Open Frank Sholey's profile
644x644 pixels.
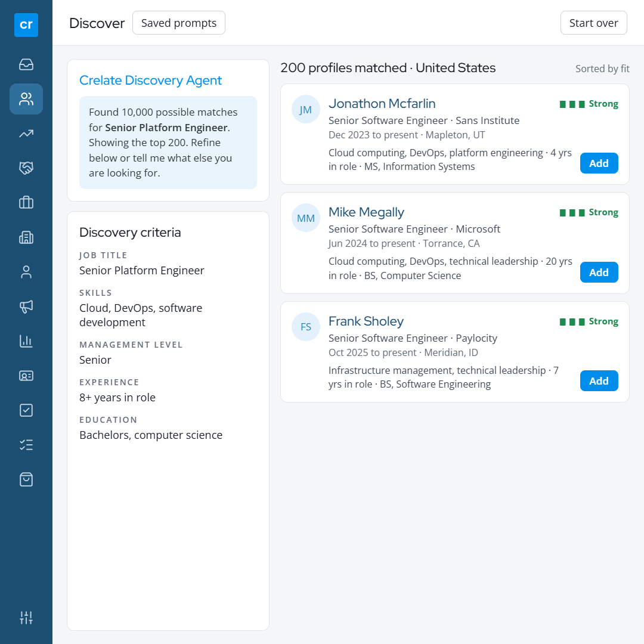point(366,321)
